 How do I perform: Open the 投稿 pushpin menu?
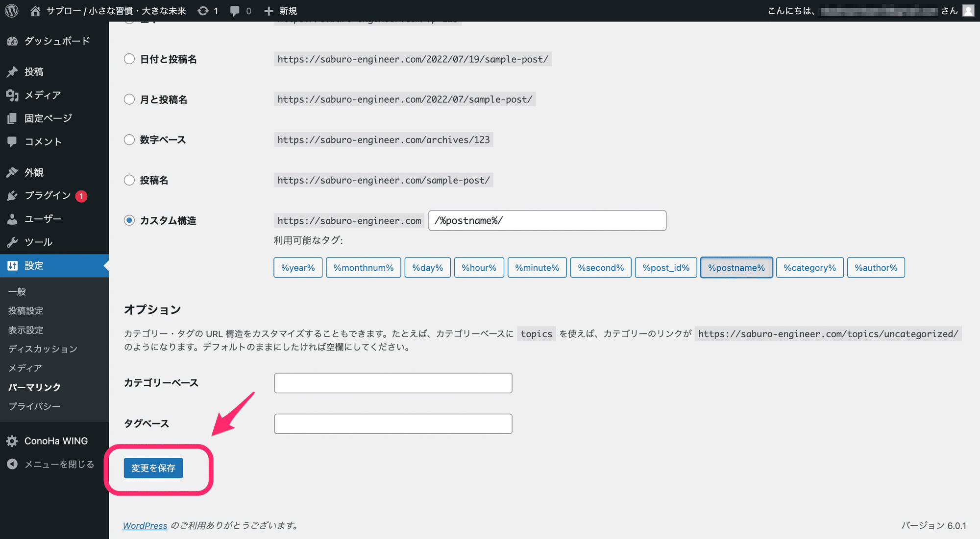(12, 72)
